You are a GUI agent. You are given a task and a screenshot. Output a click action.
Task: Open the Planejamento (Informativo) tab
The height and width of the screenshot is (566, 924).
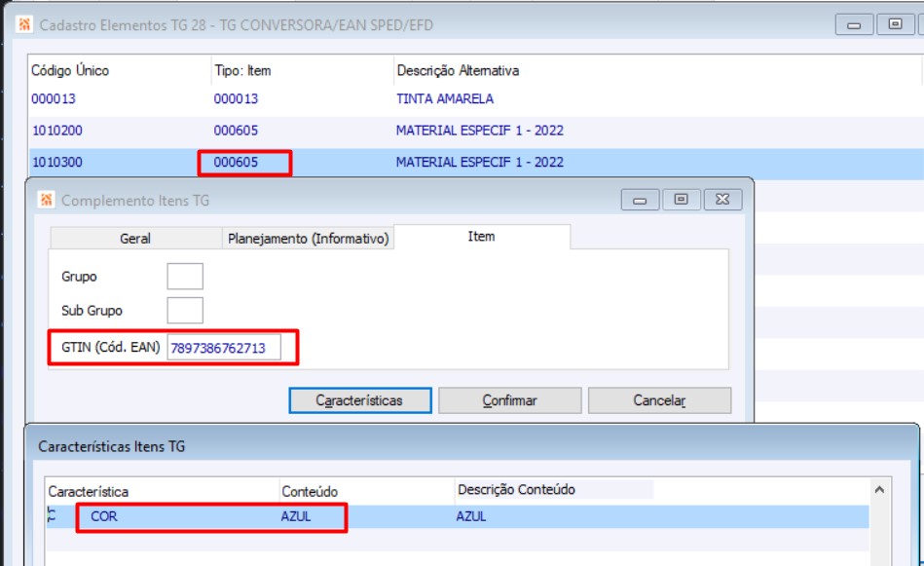click(309, 239)
